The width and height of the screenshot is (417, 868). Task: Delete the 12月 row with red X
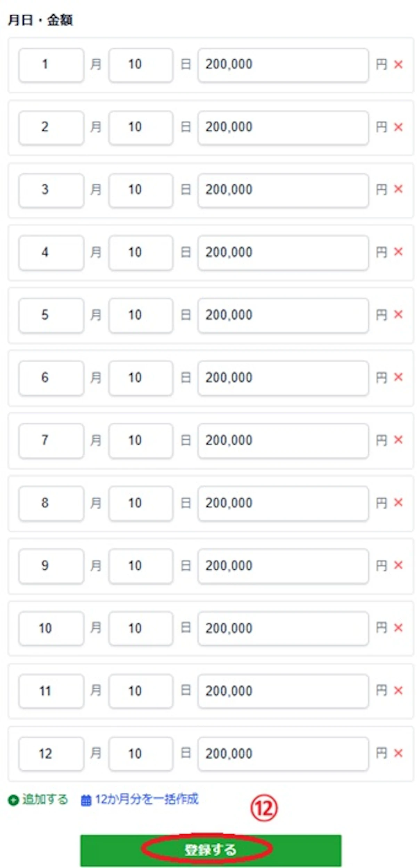click(398, 753)
